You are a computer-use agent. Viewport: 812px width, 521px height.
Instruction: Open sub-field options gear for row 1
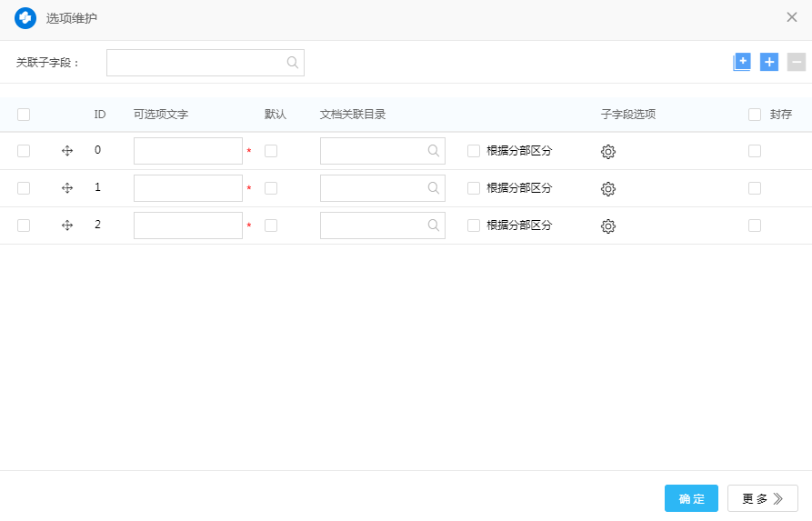(608, 189)
